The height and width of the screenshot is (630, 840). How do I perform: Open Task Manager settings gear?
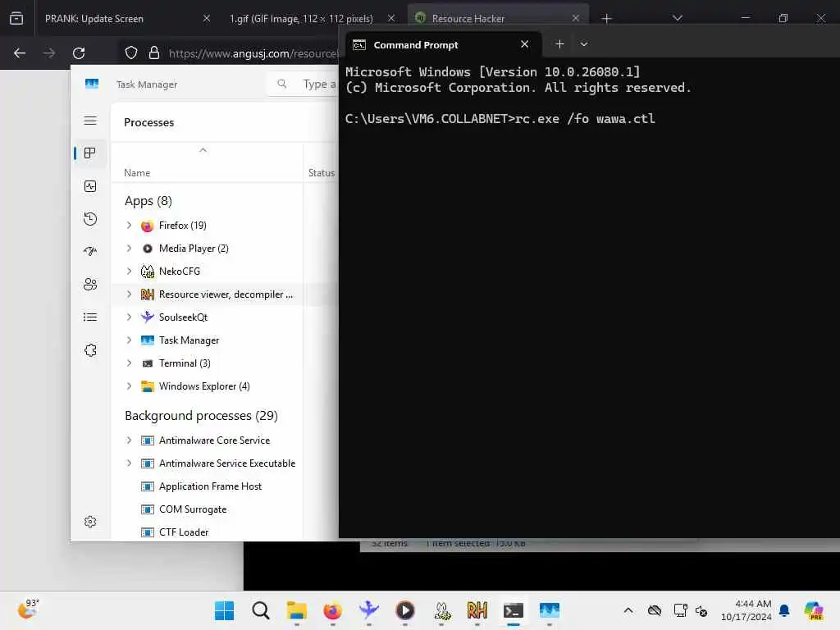[90, 522]
